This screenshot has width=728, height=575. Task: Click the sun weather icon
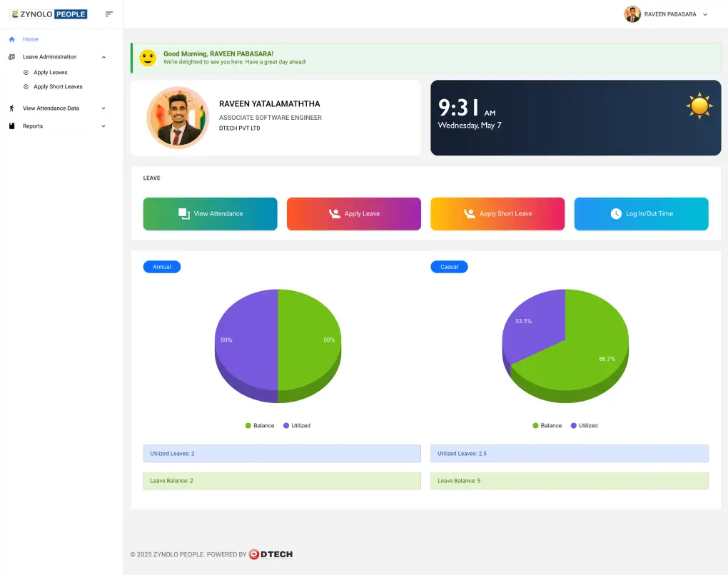pyautogui.click(x=699, y=106)
